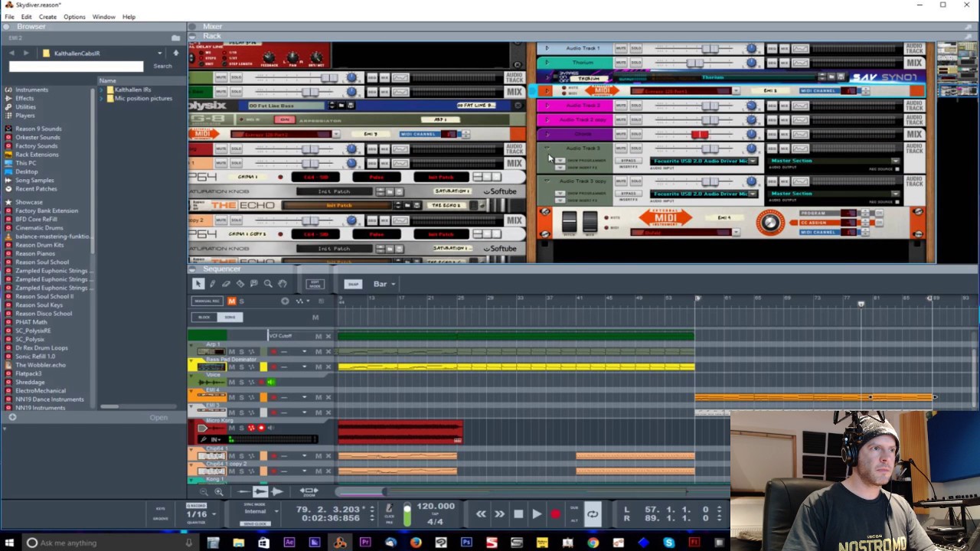Viewport: 980px width, 551px height.
Task: Select the Pencil tool in the sequencer
Action: (x=212, y=284)
